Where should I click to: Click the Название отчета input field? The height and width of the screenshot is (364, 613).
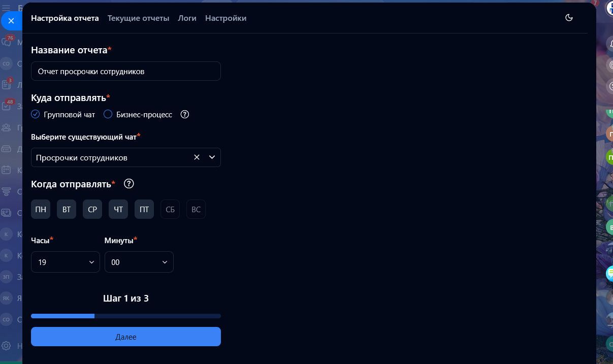[126, 72]
